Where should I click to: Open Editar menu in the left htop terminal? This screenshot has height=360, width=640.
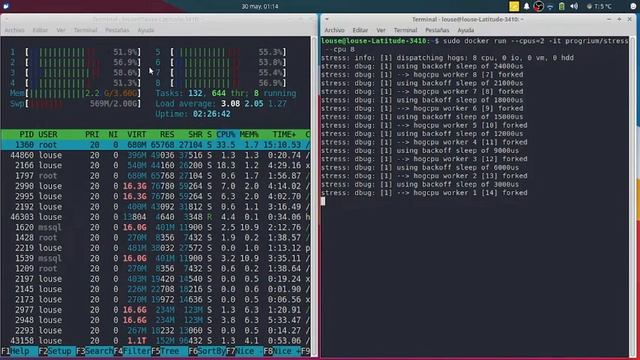point(40,30)
